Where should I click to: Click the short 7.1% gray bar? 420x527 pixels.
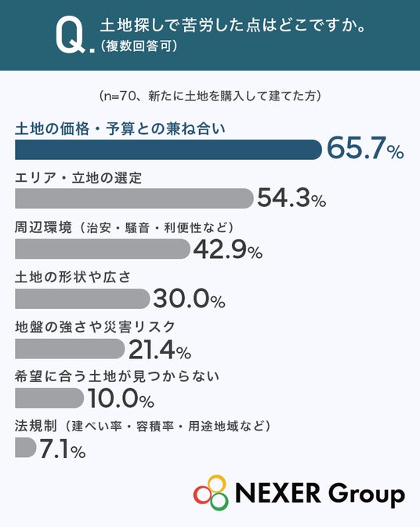[26, 447]
